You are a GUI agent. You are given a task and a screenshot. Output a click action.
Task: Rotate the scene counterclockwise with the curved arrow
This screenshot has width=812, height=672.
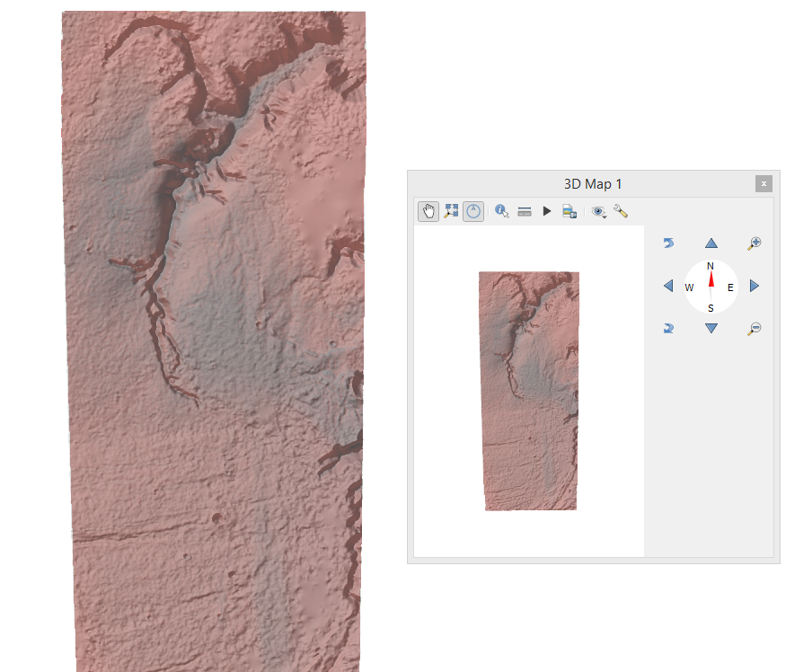coord(668,242)
